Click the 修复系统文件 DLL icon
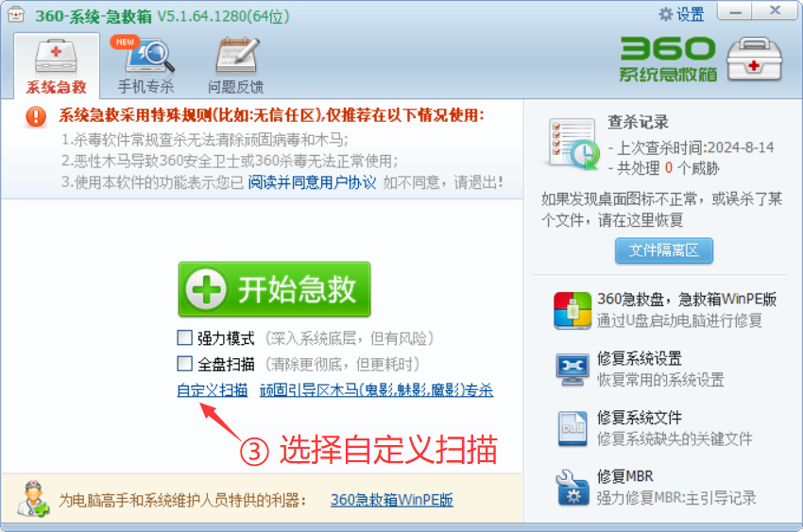803x532 pixels. tap(572, 429)
